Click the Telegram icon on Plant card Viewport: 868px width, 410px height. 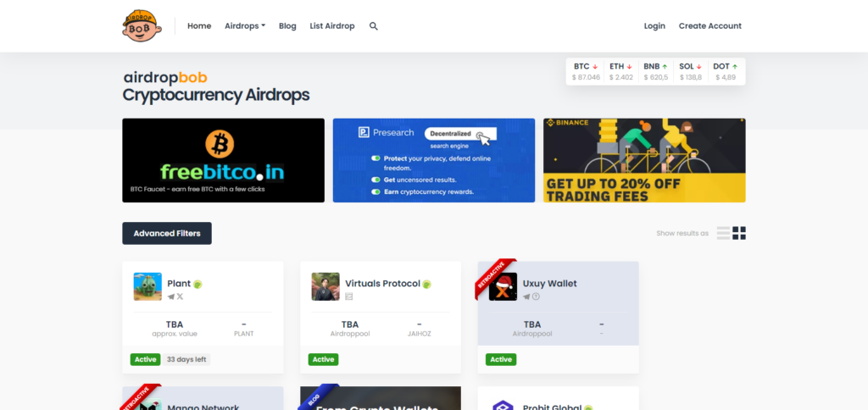tap(171, 296)
